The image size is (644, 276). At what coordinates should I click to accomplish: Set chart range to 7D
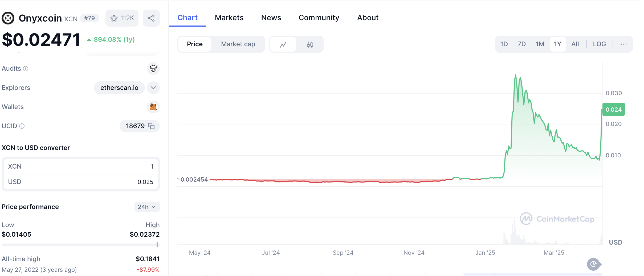pyautogui.click(x=521, y=44)
